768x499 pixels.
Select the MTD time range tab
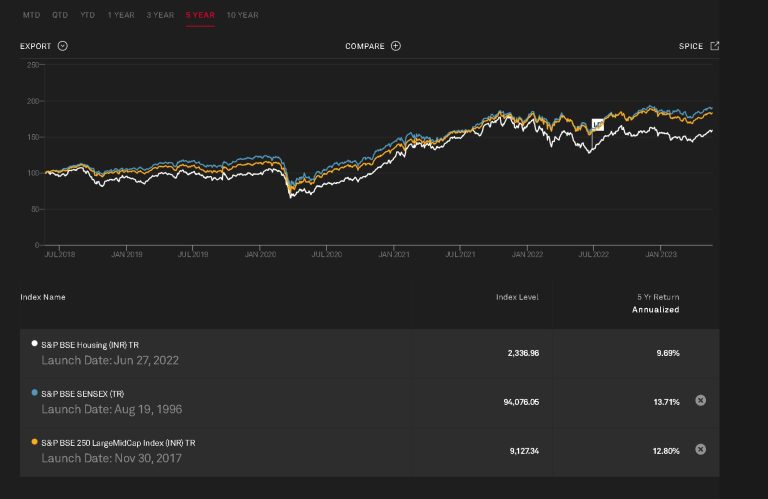(x=31, y=15)
